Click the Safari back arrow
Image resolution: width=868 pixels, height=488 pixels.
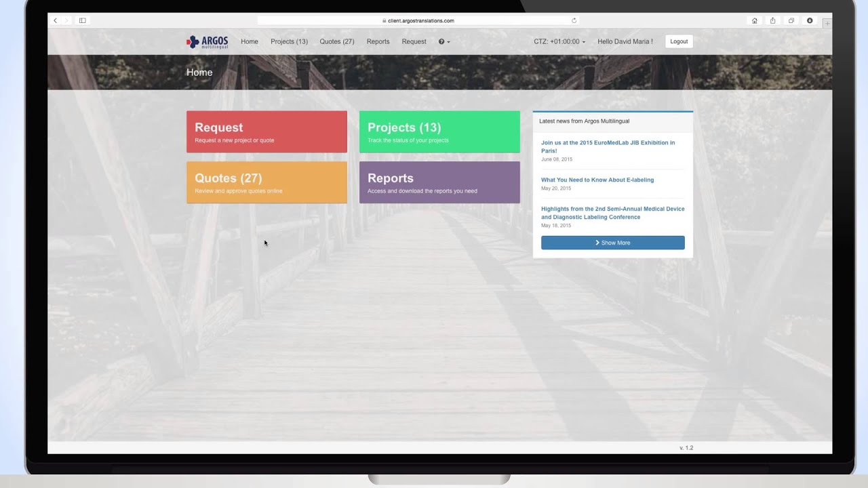[x=56, y=21]
